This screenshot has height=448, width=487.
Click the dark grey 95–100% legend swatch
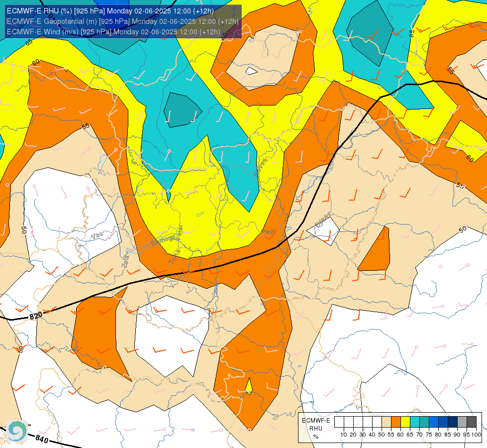472,422
